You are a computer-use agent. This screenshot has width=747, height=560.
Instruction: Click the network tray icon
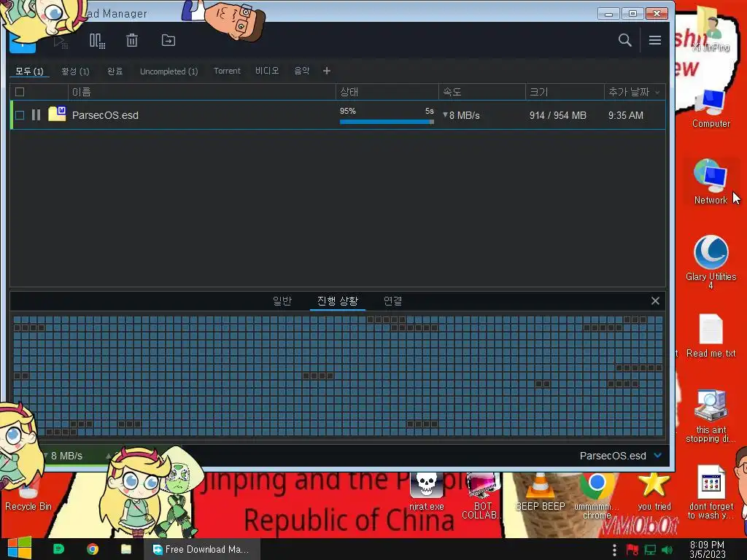pyautogui.click(x=650, y=550)
